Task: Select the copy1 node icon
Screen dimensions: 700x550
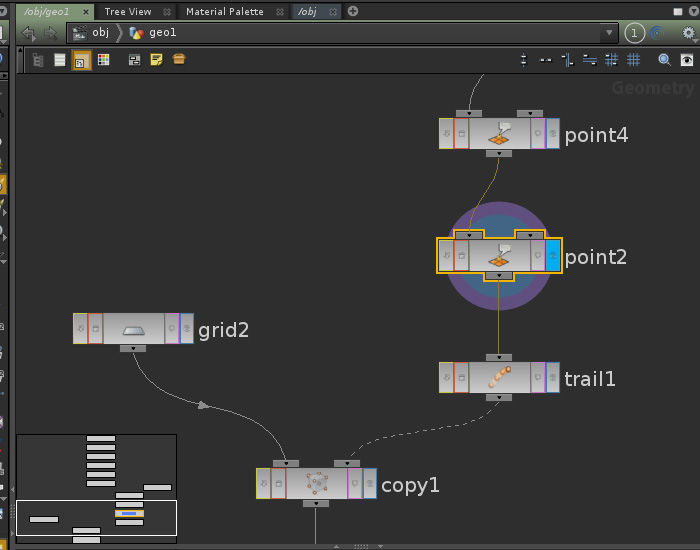Action: [x=316, y=483]
